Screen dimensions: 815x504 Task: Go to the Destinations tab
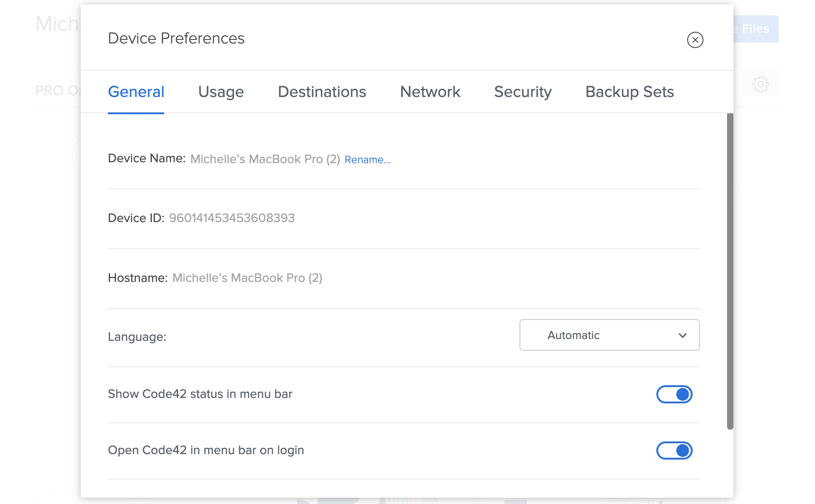[x=322, y=92]
